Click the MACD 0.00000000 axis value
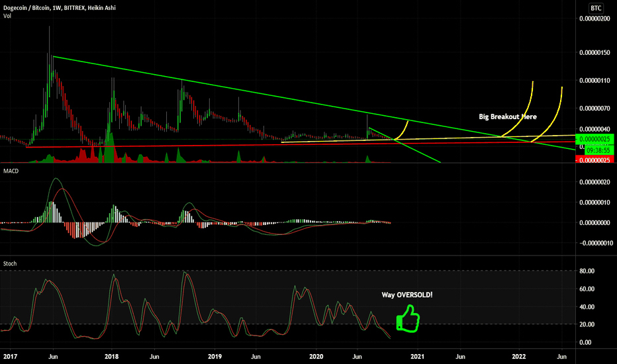This screenshot has width=617, height=364. pyautogui.click(x=594, y=223)
